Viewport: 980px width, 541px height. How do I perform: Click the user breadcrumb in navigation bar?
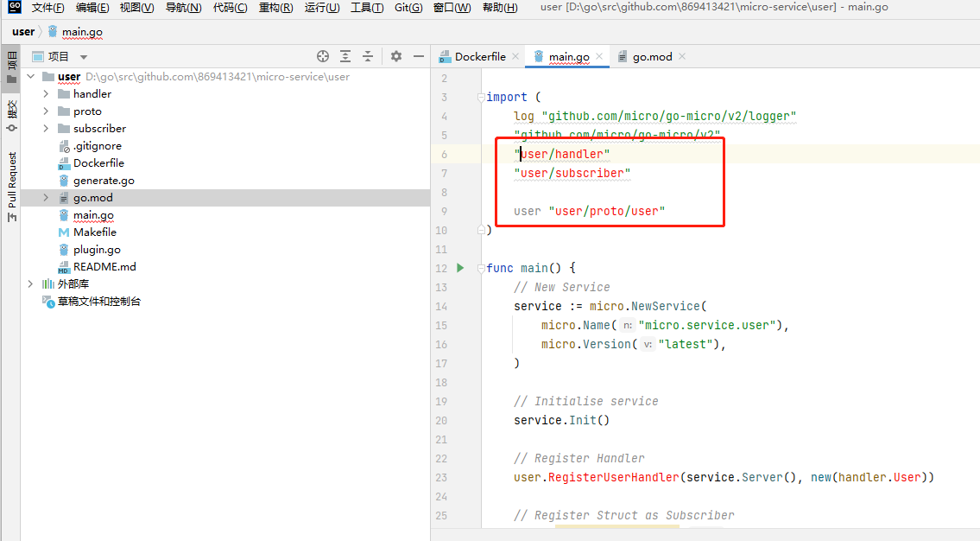coord(23,32)
